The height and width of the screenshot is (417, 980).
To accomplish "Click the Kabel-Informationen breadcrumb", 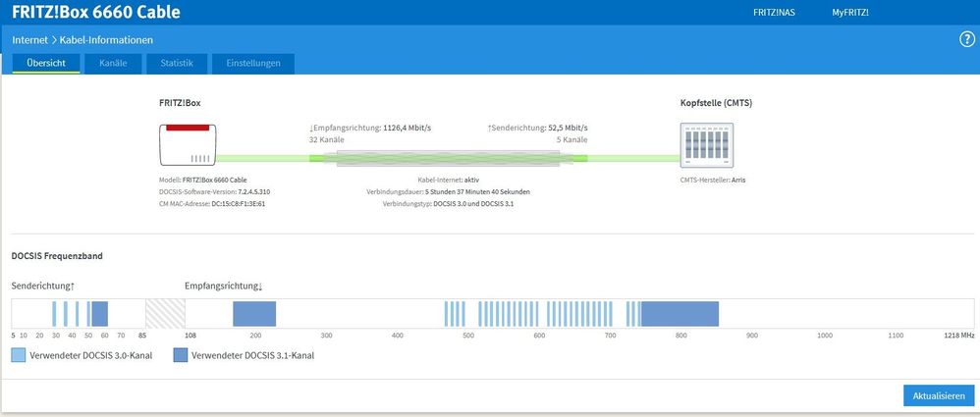I will click(x=106, y=40).
